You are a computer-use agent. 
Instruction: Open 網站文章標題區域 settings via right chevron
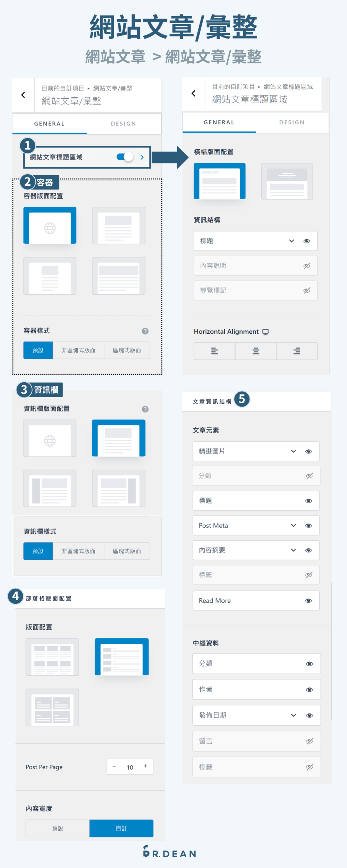tap(142, 157)
